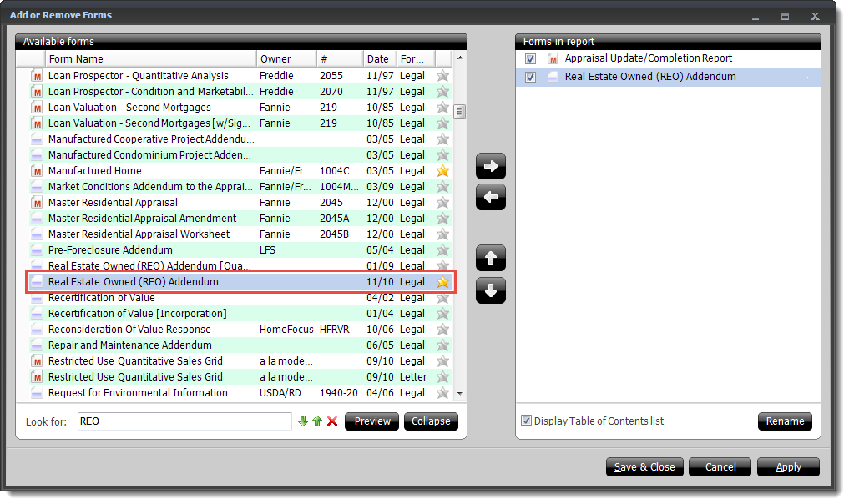Click the right arrow to add form
The width and height of the screenshot is (849, 504).
[x=491, y=166]
